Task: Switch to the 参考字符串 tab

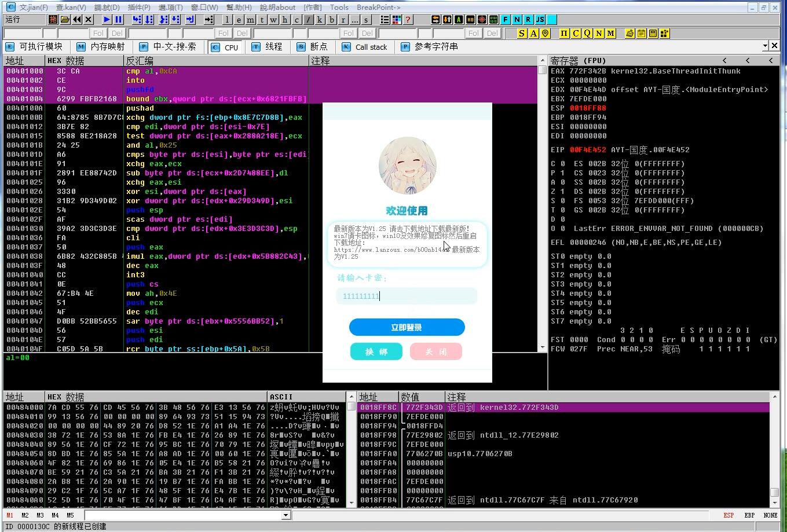Action: coord(430,46)
